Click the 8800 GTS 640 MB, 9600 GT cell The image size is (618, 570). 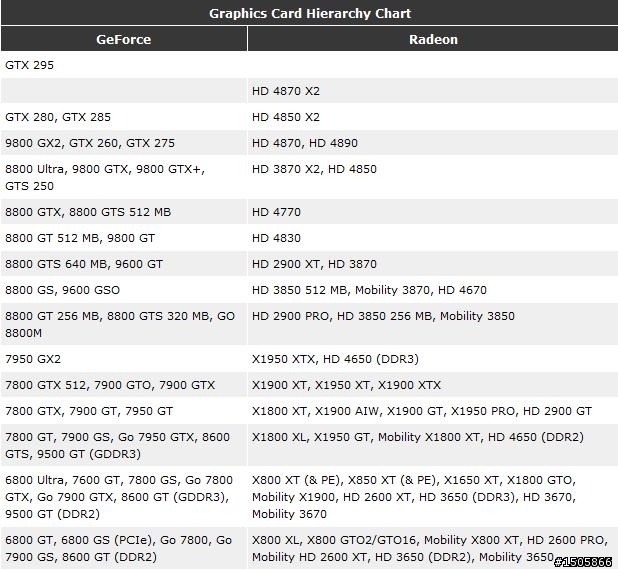point(124,264)
